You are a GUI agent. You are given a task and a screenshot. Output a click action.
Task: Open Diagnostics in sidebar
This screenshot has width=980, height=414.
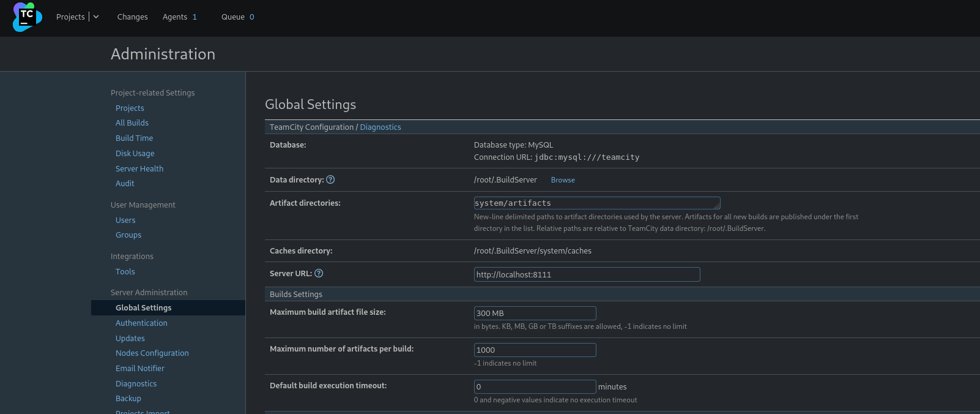click(x=136, y=383)
